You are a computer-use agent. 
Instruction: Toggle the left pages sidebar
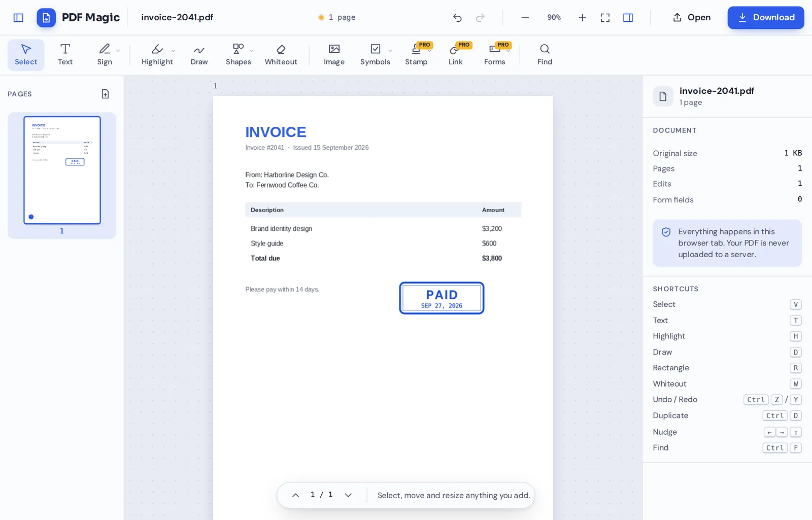[18, 18]
